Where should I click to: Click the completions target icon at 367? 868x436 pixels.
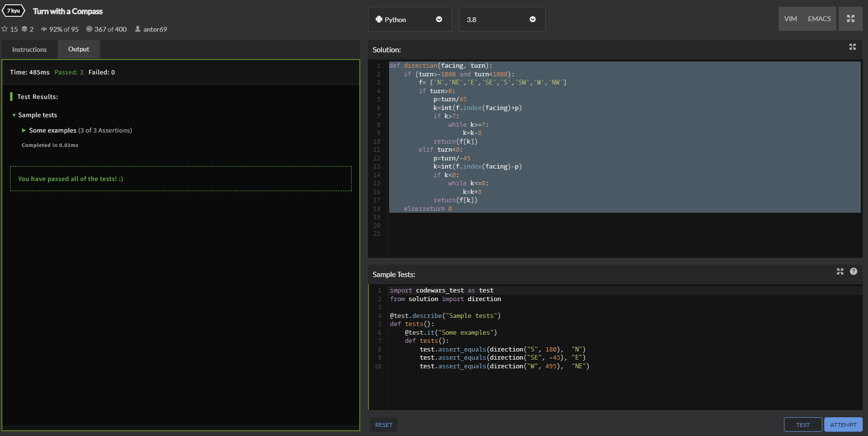click(x=89, y=29)
